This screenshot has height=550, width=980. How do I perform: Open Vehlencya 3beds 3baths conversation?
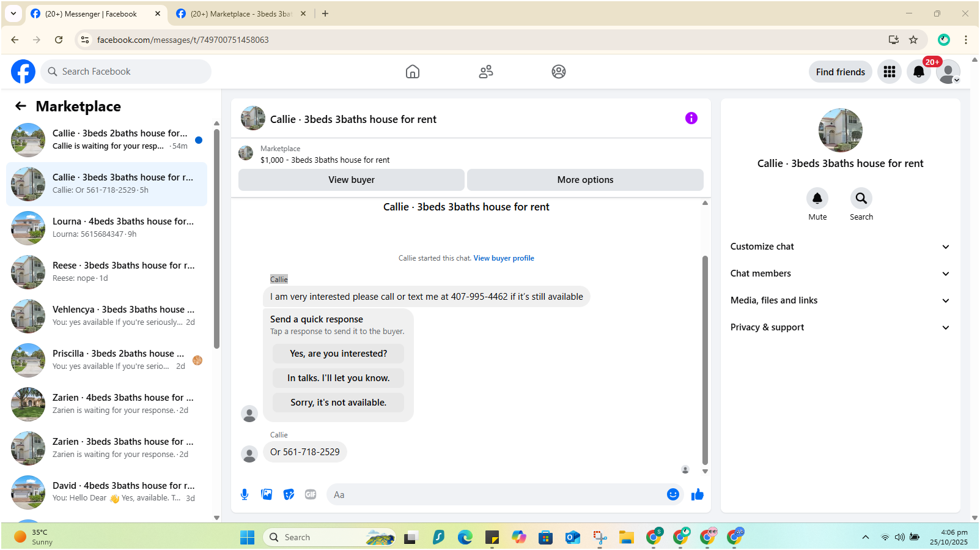106,316
